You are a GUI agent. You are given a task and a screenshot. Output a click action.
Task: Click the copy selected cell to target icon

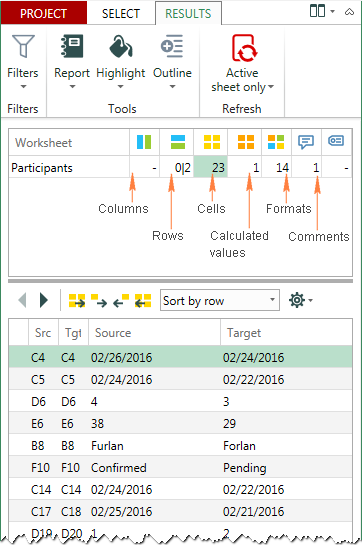[99, 301]
